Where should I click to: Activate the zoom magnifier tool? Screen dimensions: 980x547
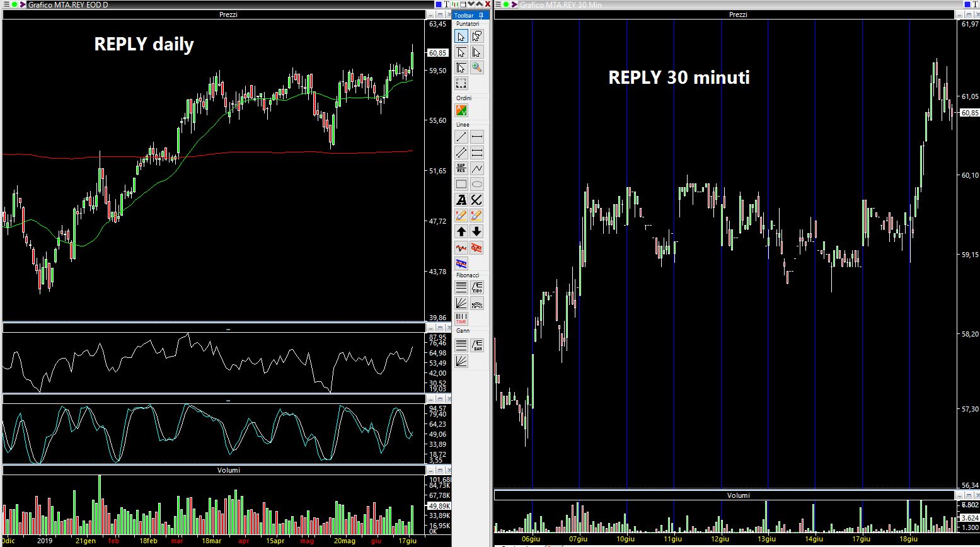[x=477, y=68]
